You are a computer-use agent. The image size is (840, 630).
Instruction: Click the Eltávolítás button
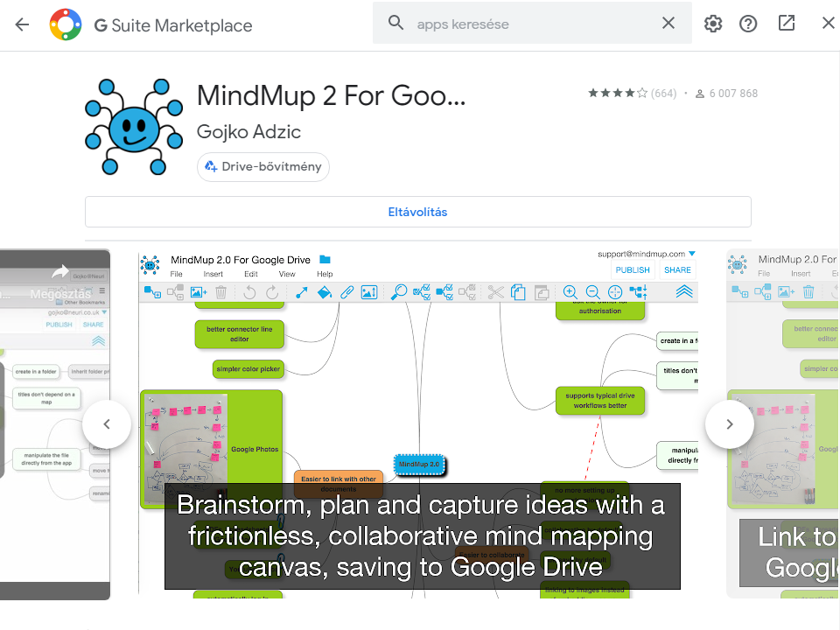418,212
